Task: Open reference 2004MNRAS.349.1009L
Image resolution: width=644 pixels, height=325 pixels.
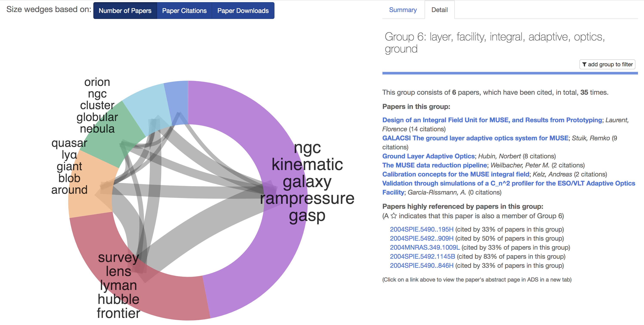Action: pyautogui.click(x=425, y=248)
